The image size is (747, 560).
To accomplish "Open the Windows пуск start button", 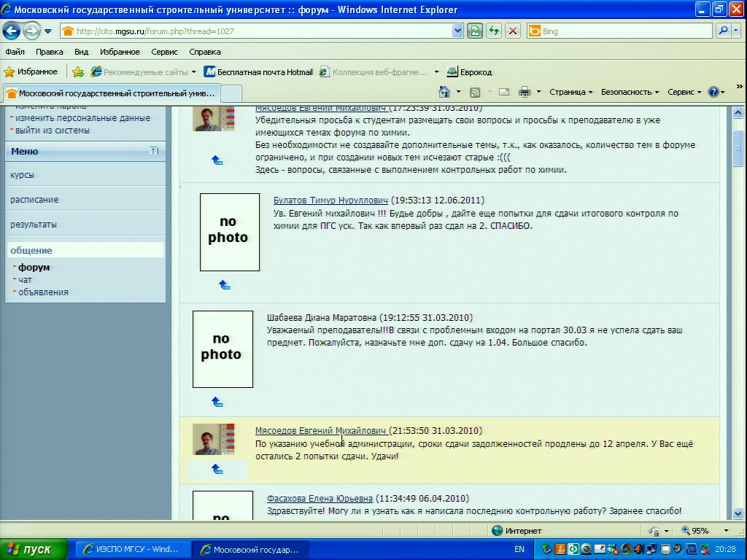I will (34, 550).
